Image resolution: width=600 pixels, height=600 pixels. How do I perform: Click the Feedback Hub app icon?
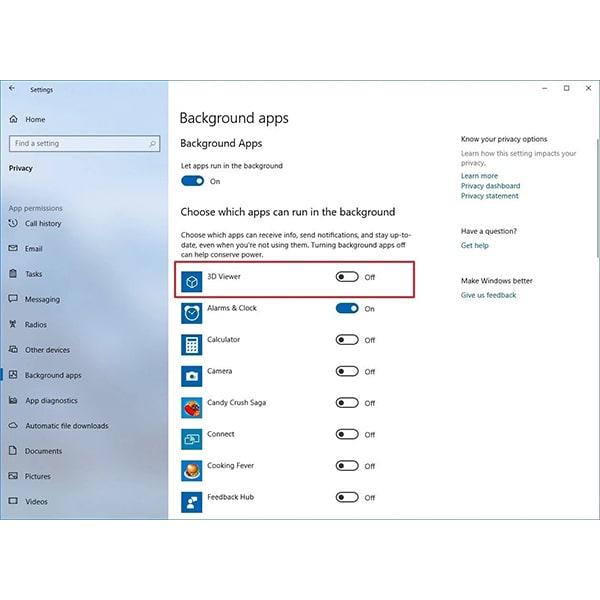[x=191, y=502]
